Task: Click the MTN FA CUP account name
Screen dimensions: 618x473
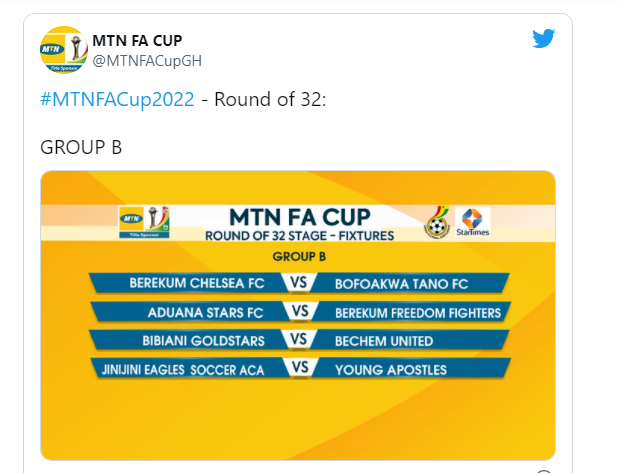Action: click(x=137, y=40)
